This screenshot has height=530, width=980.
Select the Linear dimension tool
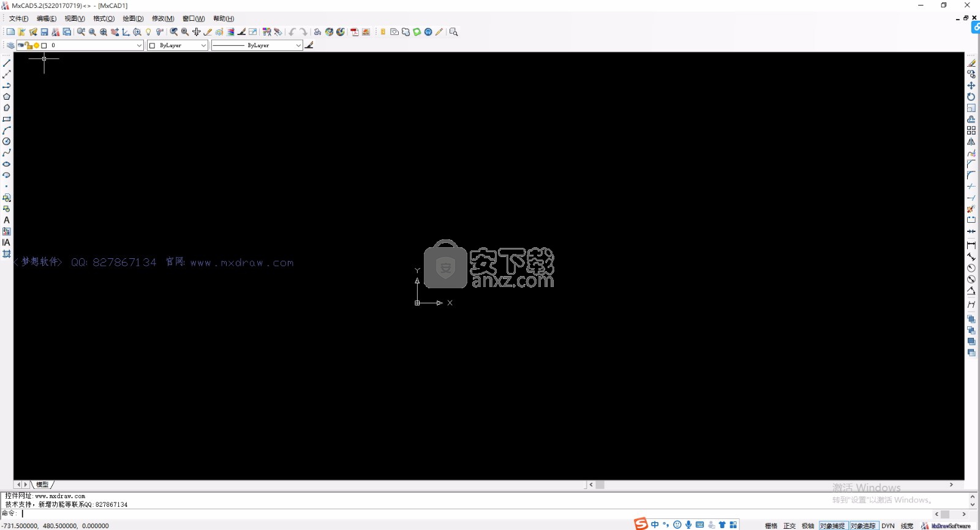click(x=971, y=245)
